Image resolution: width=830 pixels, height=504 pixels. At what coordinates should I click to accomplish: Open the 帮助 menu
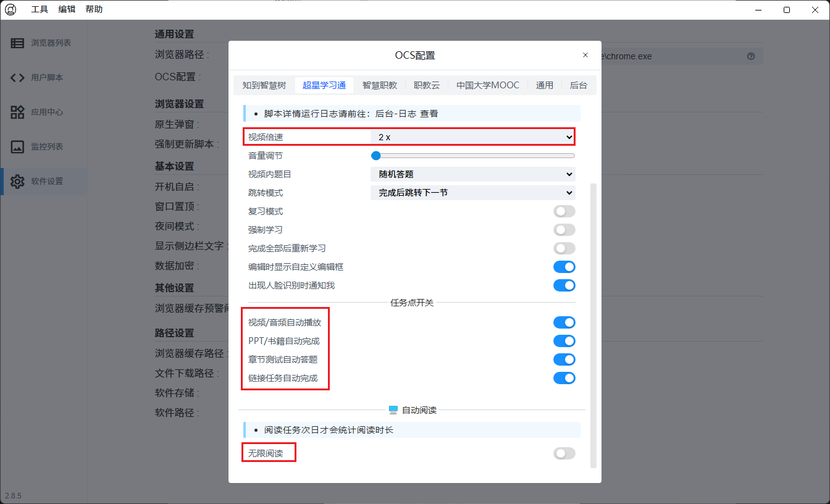94,9
